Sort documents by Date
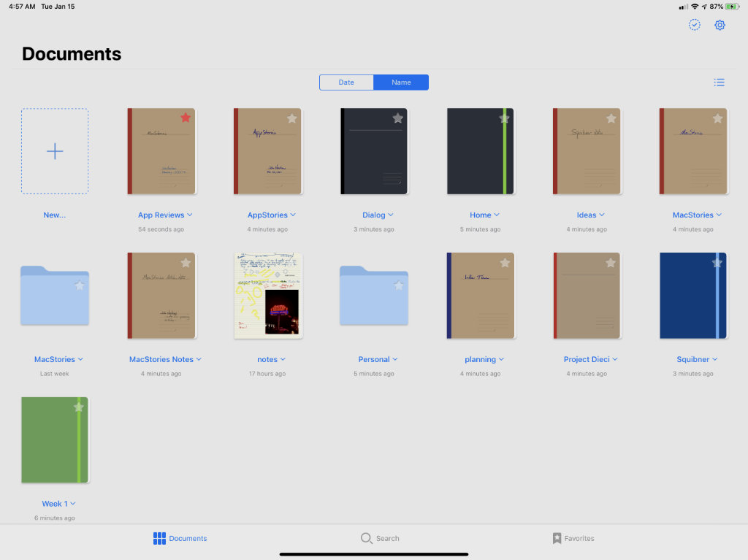The height and width of the screenshot is (560, 748). click(x=346, y=82)
